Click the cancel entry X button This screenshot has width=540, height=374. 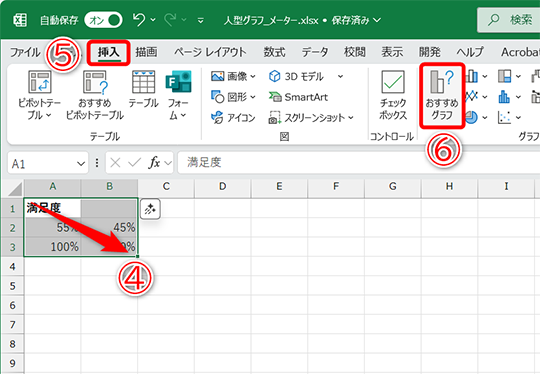coord(115,163)
